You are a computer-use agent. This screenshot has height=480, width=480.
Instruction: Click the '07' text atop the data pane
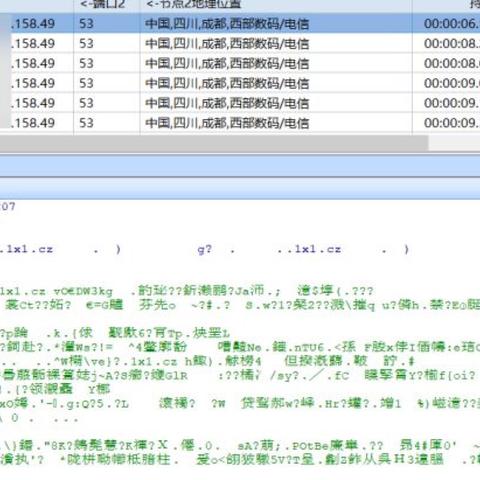click(7, 206)
